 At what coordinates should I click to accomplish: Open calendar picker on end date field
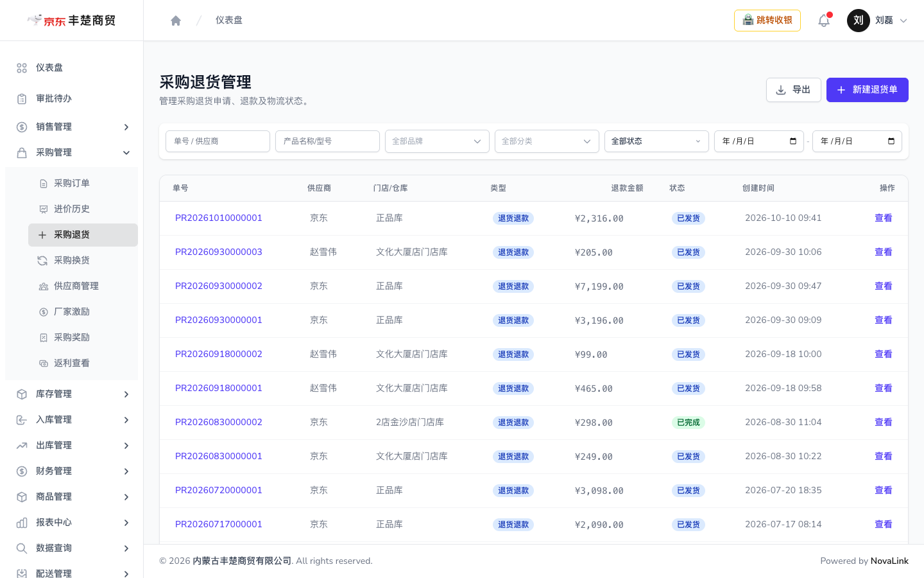point(891,141)
